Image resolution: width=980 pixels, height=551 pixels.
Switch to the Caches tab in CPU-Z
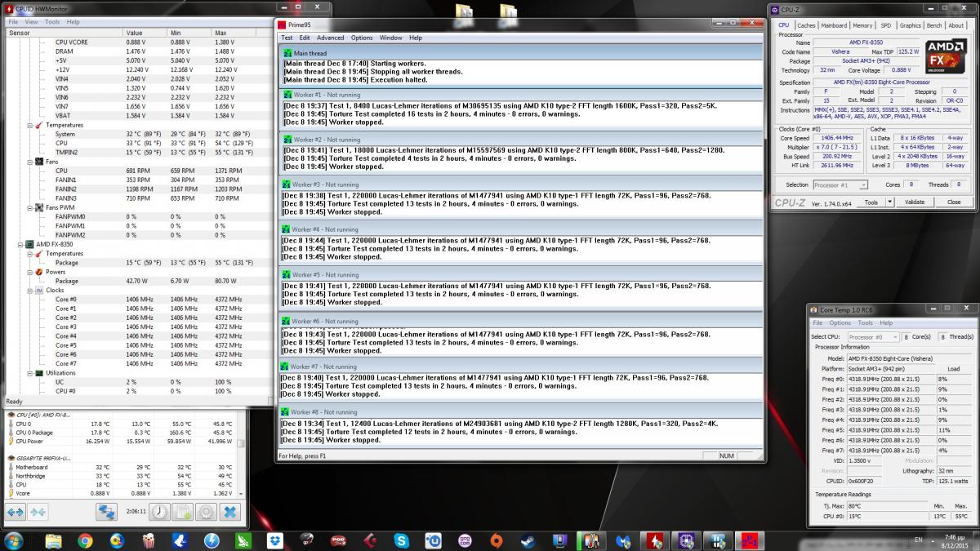(806, 25)
